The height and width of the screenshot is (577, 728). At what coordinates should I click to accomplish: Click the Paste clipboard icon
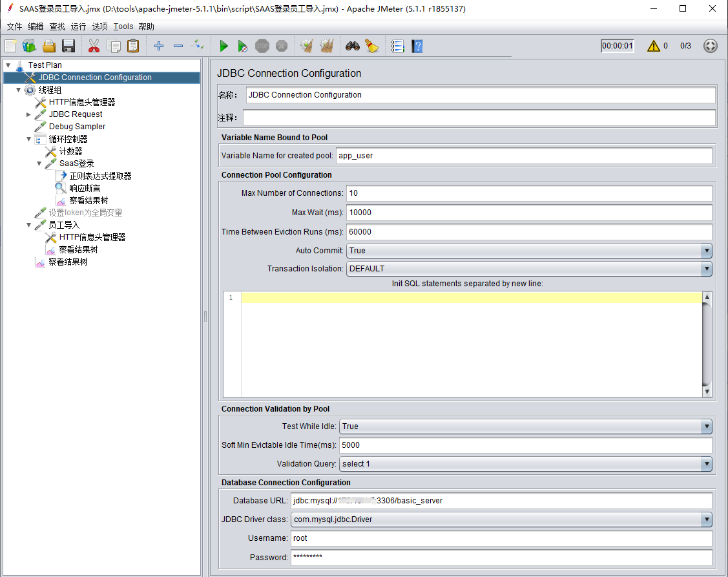pyautogui.click(x=133, y=46)
